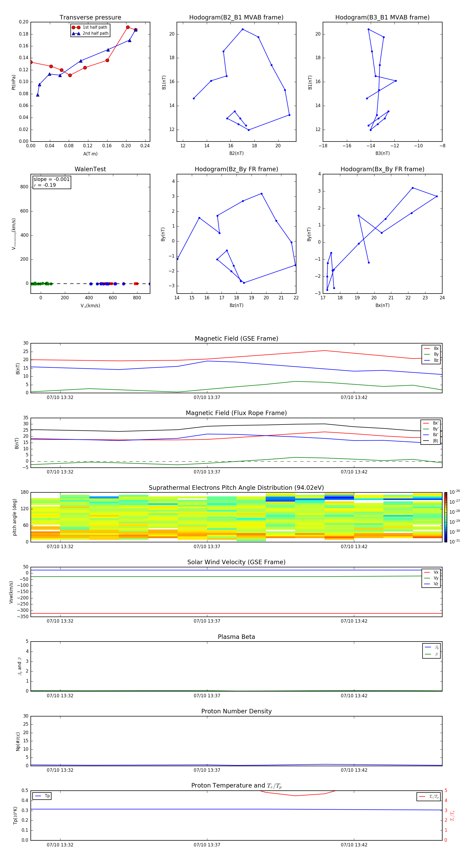Click the '2nd half path' legend entry

click(90, 33)
